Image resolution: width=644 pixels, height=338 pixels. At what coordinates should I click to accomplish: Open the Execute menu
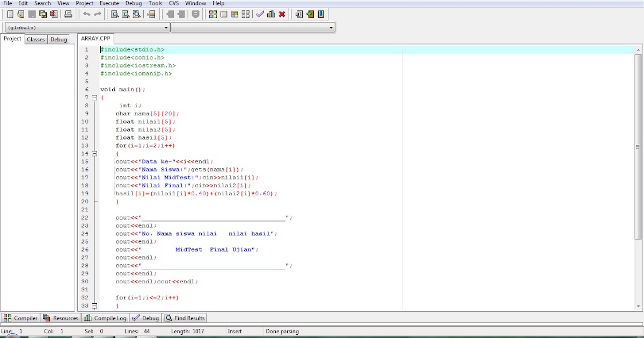[109, 3]
